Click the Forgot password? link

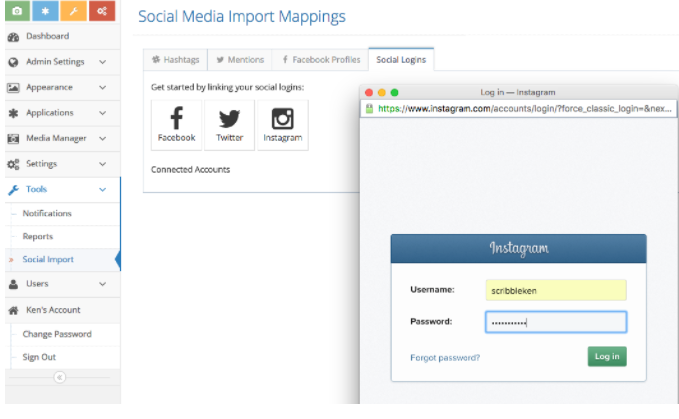point(445,358)
